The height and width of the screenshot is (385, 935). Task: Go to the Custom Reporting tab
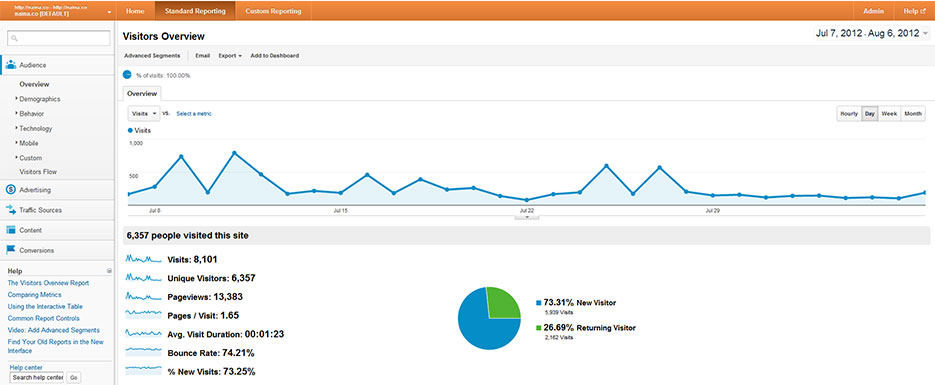[273, 11]
